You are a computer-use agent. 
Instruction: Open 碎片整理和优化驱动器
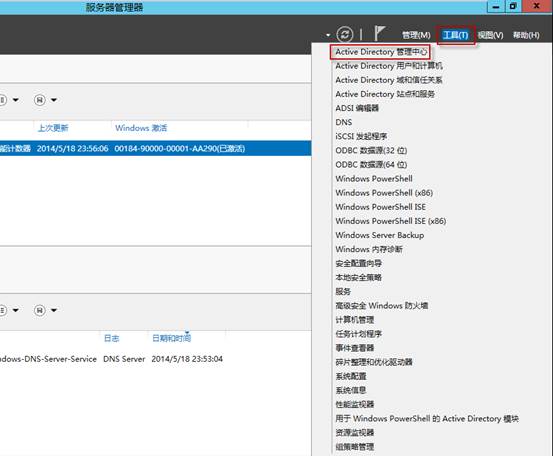click(374, 362)
